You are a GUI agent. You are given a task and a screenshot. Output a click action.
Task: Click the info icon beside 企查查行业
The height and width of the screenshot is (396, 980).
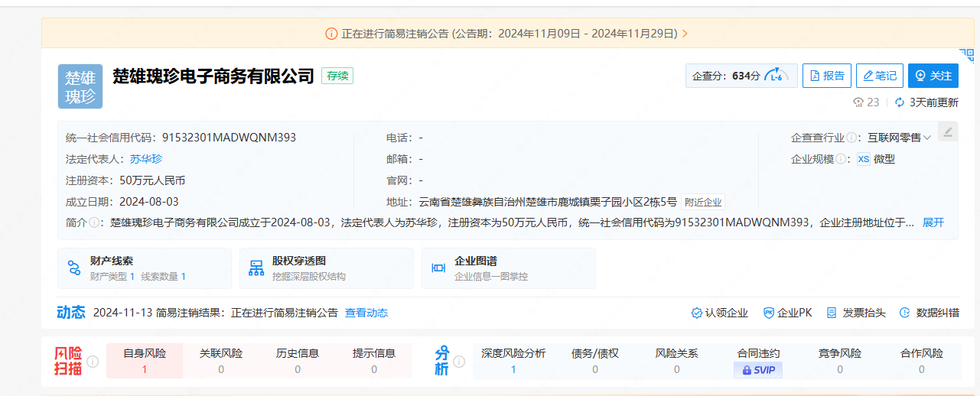click(x=851, y=138)
